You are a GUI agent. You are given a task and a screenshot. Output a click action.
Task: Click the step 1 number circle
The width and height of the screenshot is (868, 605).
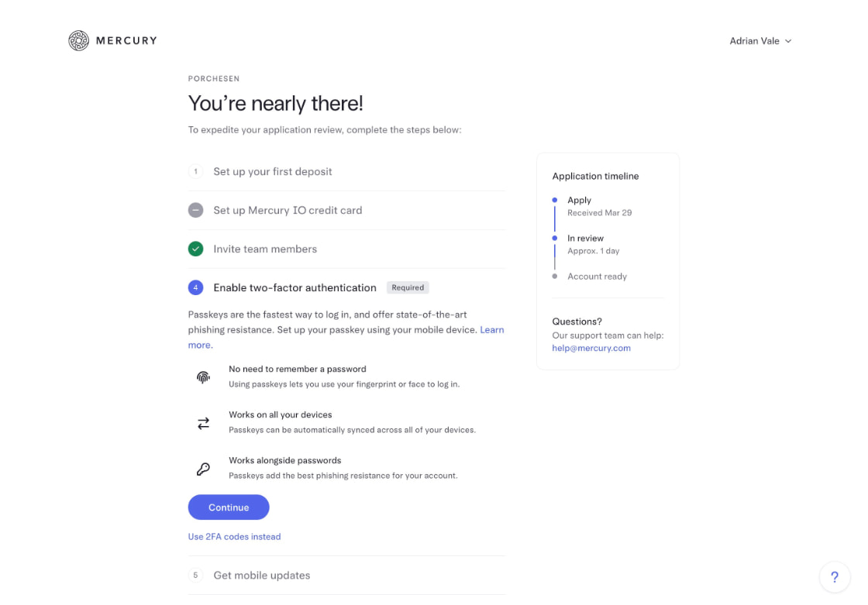(x=195, y=172)
